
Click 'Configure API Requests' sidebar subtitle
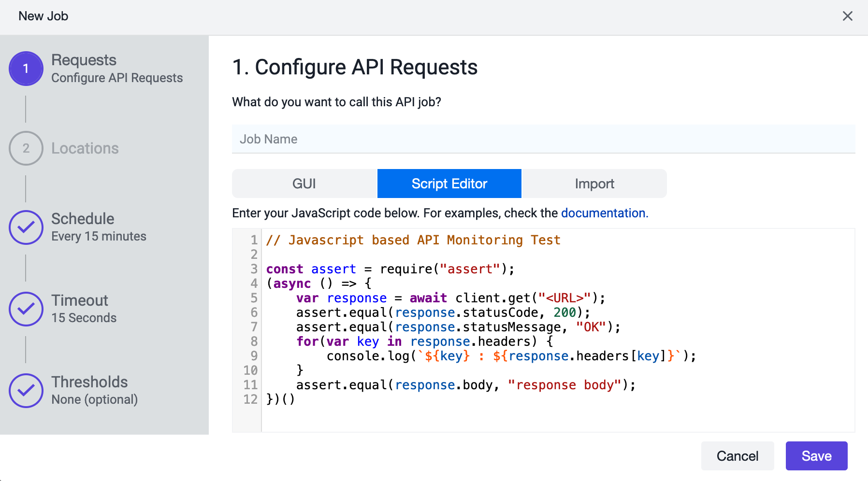[117, 78]
